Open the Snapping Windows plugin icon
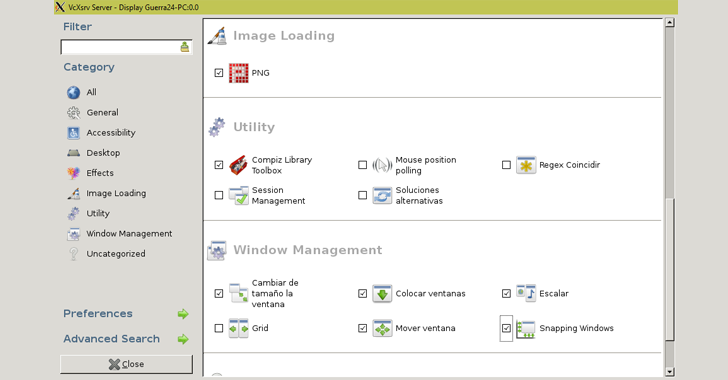Viewport: 728px width, 380px height. pyautogui.click(x=526, y=328)
